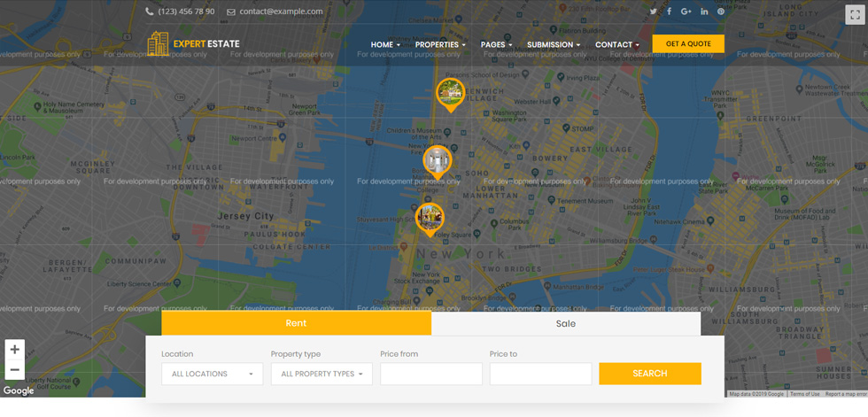The image size is (868, 417).
Task: Expand the All Locations dropdown
Action: point(212,374)
